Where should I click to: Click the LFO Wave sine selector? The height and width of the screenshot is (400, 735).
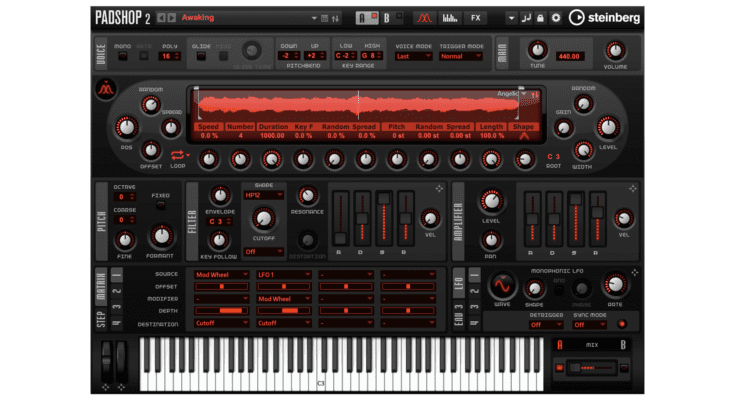point(502,286)
